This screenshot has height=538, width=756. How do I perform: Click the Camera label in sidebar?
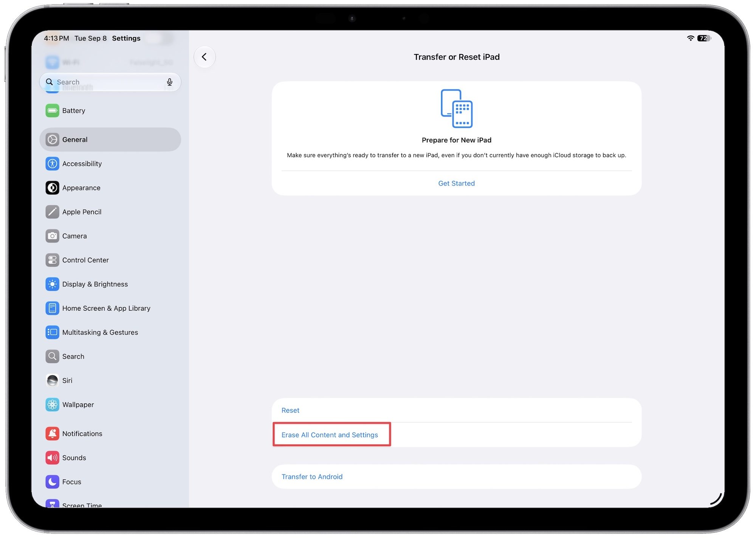coord(74,236)
